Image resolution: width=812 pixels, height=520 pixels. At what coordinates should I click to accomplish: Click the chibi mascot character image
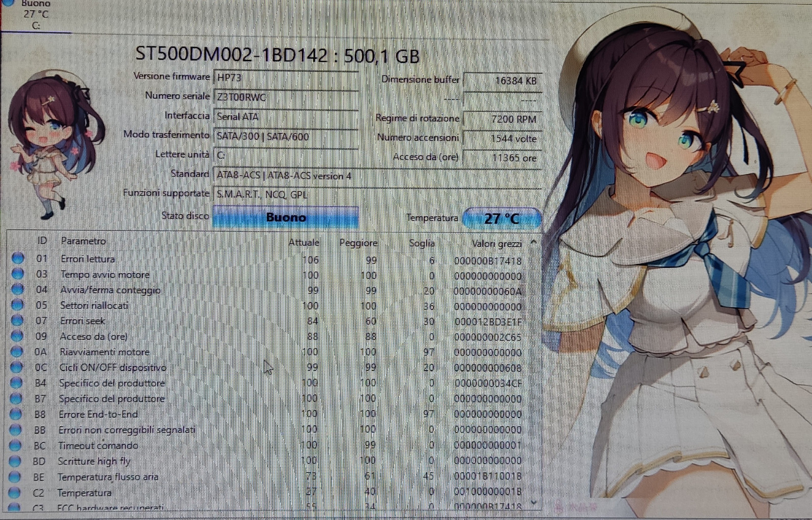(x=55, y=145)
